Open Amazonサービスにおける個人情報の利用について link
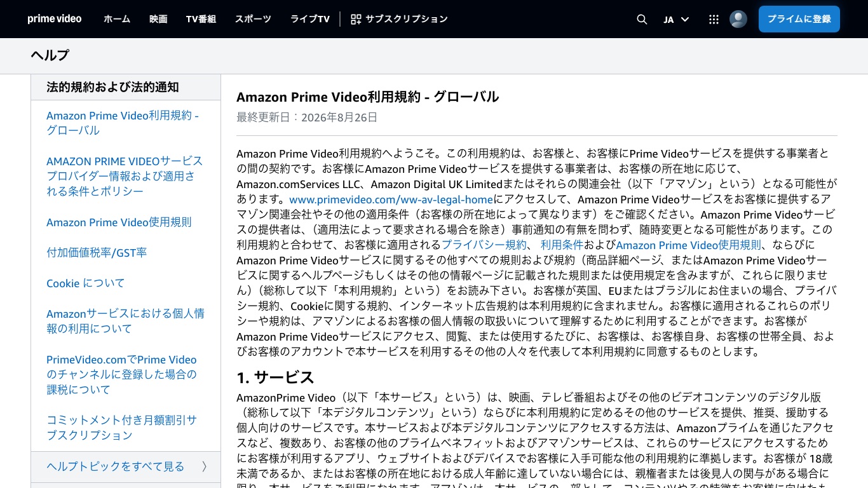Viewport: 868px width, 488px height. click(x=125, y=322)
